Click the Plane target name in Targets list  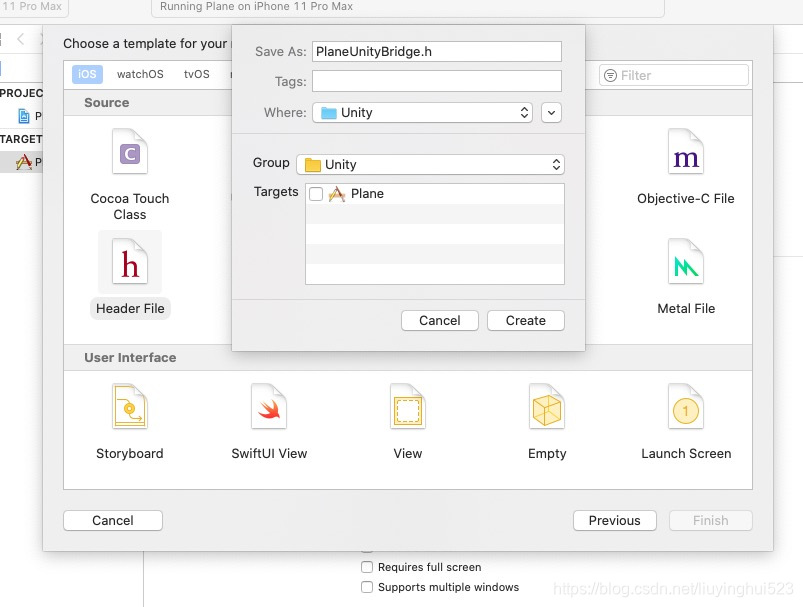[367, 194]
